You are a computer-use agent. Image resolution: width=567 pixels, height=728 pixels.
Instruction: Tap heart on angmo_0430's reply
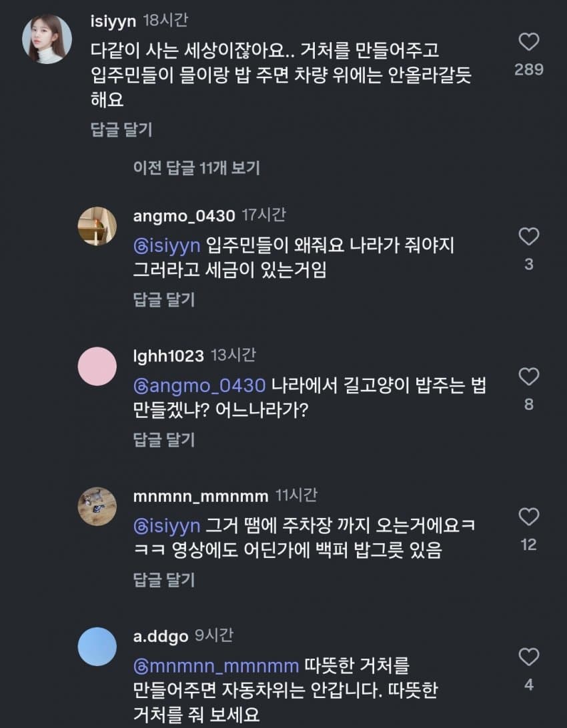pyautogui.click(x=529, y=237)
